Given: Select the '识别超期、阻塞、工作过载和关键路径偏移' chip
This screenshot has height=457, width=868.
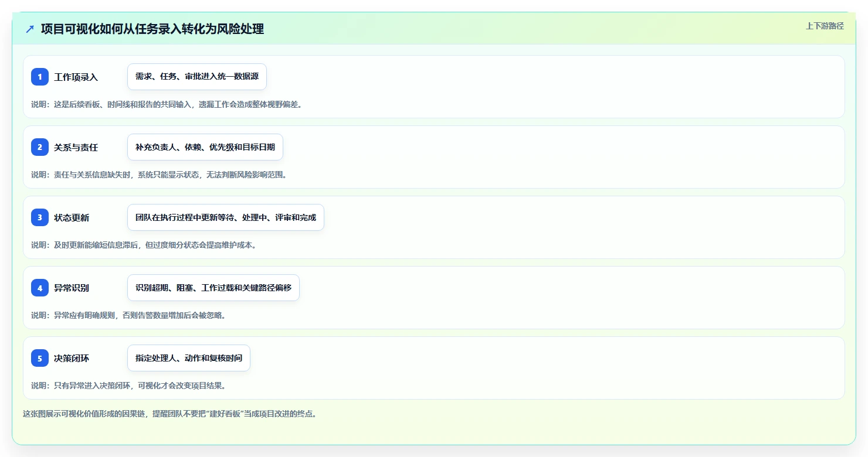Looking at the screenshot, I should point(213,288).
